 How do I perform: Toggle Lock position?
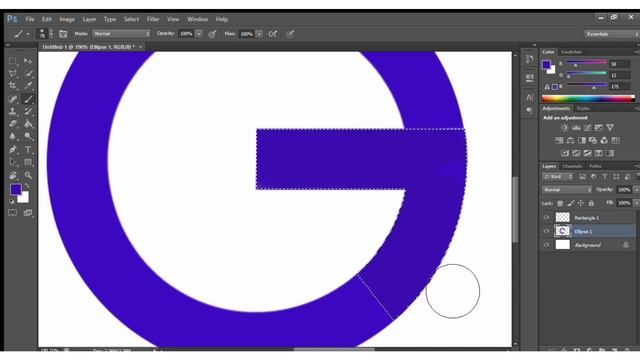point(581,203)
